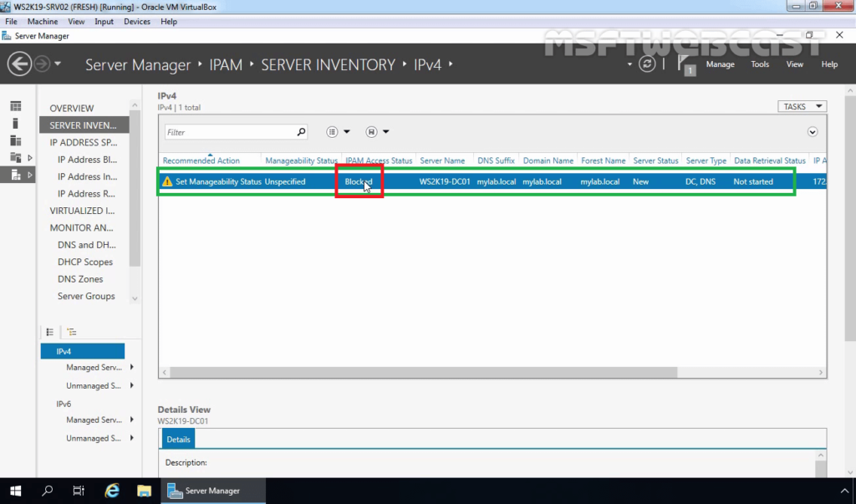856x504 pixels.
Task: Select the Dashboard icon in left sidebar
Action: (x=16, y=106)
